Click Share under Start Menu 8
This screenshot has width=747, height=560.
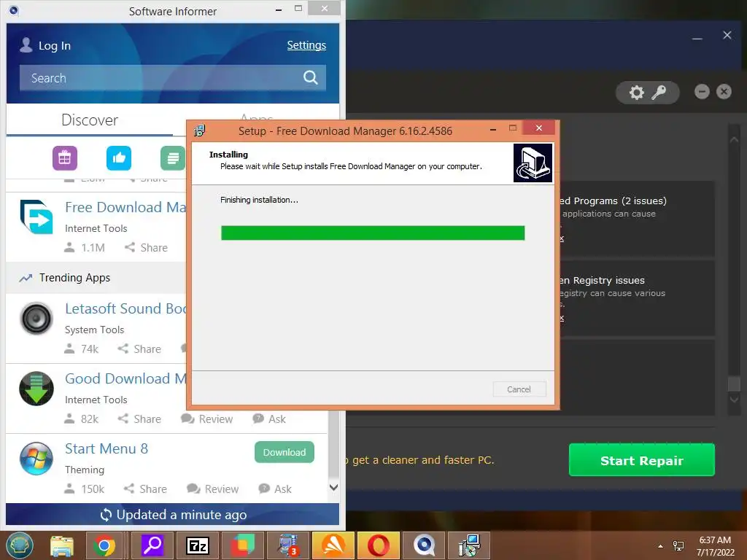145,489
